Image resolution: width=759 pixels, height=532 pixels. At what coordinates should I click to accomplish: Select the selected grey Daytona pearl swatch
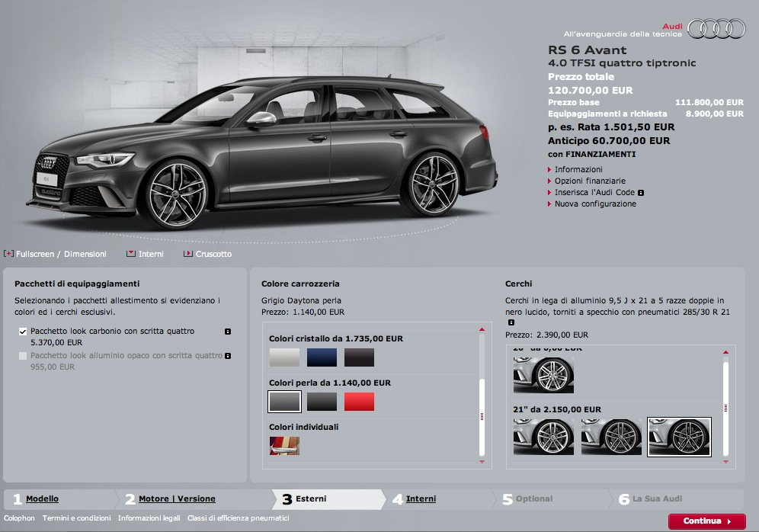click(285, 402)
